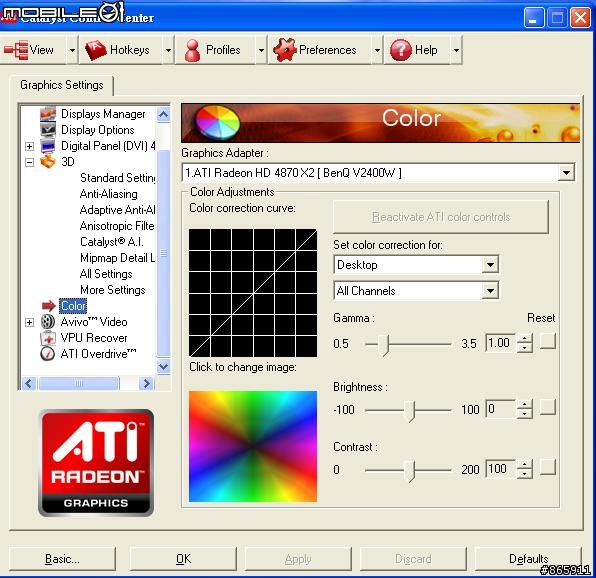This screenshot has height=578, width=596.
Task: Click the Contrast value input field
Action: 501,469
